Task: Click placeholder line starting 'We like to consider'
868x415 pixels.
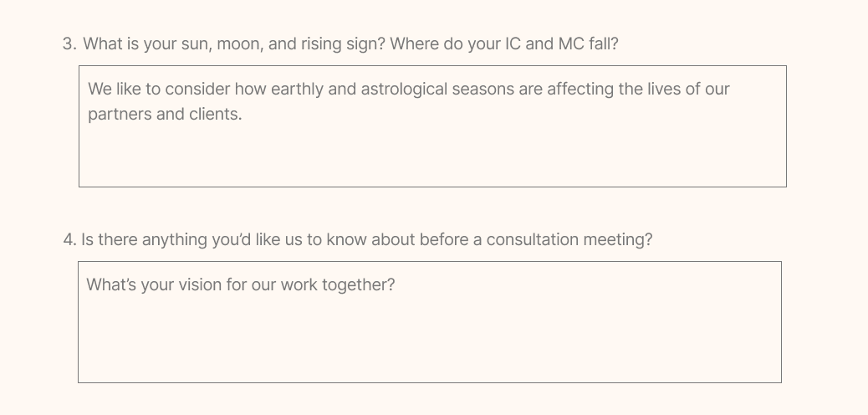Action: pyautogui.click(x=409, y=90)
